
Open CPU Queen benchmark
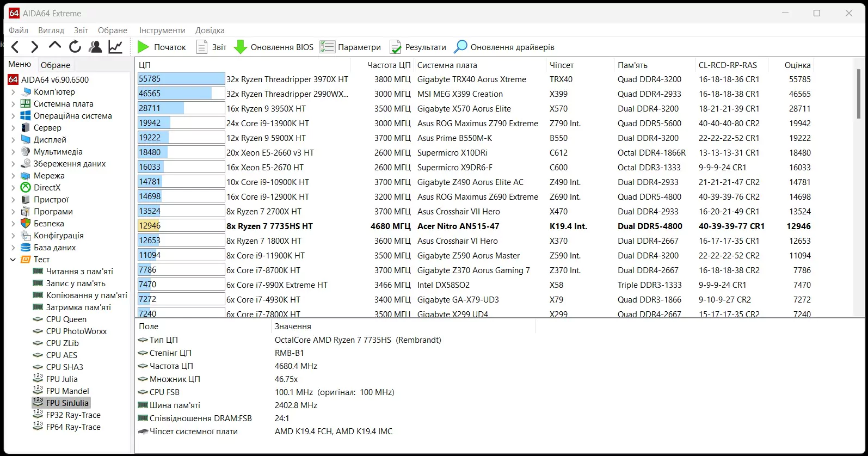tap(60, 319)
